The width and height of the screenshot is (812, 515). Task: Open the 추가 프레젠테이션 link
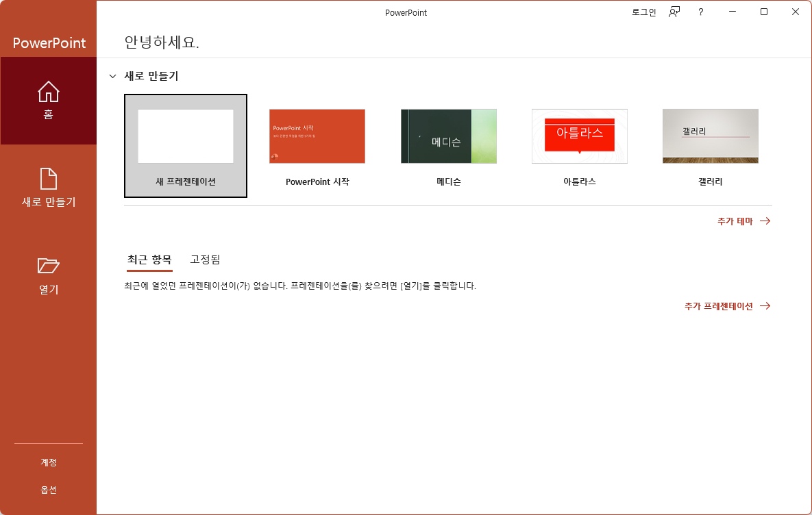[x=727, y=306]
